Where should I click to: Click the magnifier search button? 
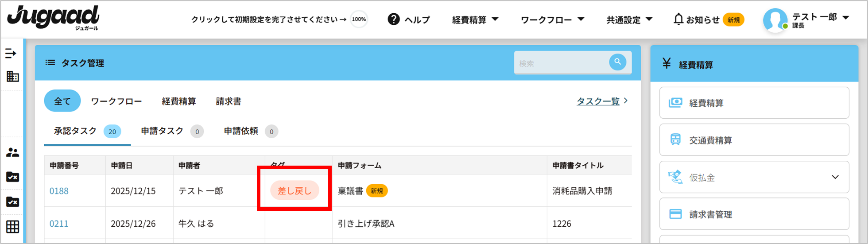pyautogui.click(x=617, y=62)
